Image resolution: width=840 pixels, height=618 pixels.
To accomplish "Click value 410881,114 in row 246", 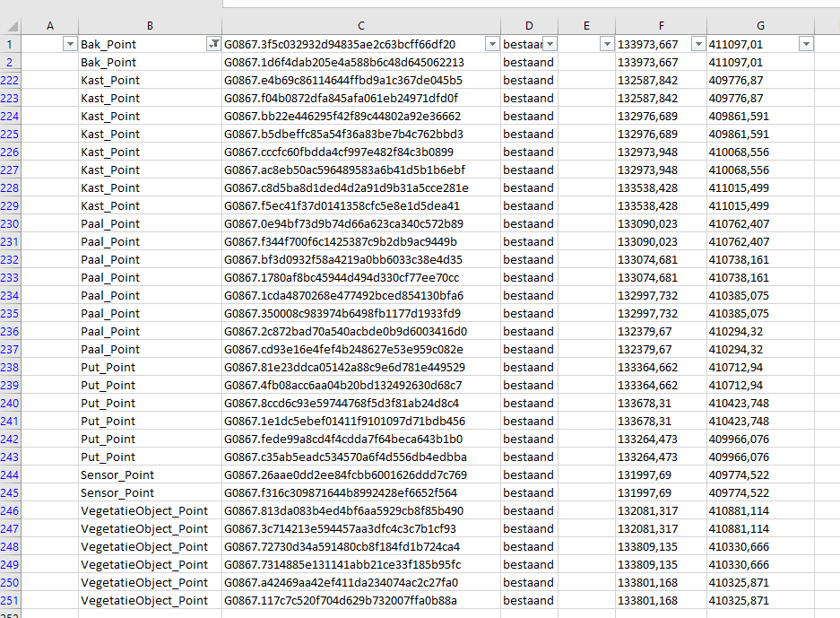I will pyautogui.click(x=760, y=510).
